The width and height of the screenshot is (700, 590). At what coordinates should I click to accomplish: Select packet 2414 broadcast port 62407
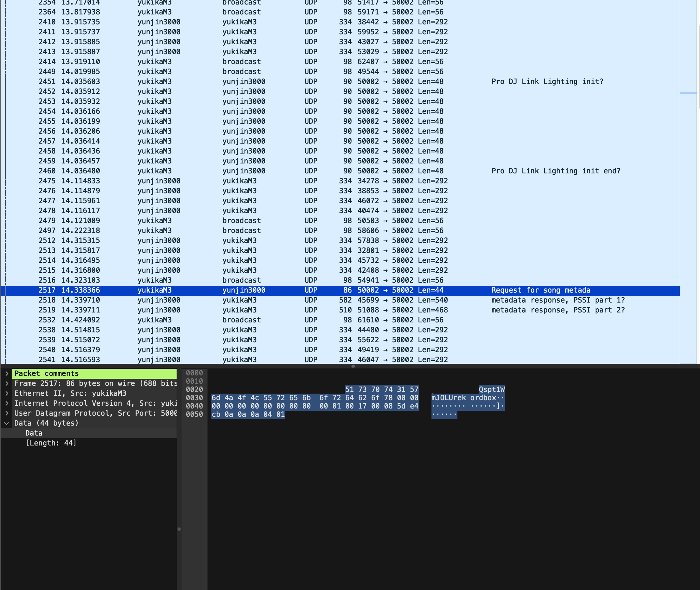[340, 62]
